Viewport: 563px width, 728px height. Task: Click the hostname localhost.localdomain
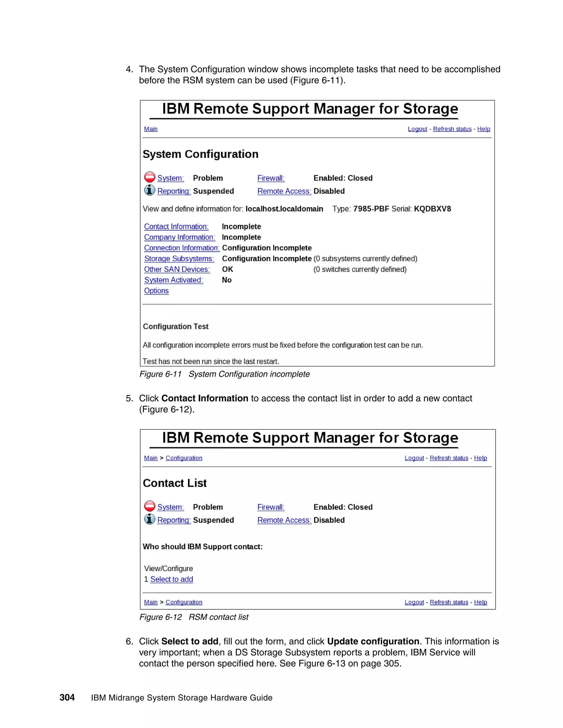[x=284, y=209]
